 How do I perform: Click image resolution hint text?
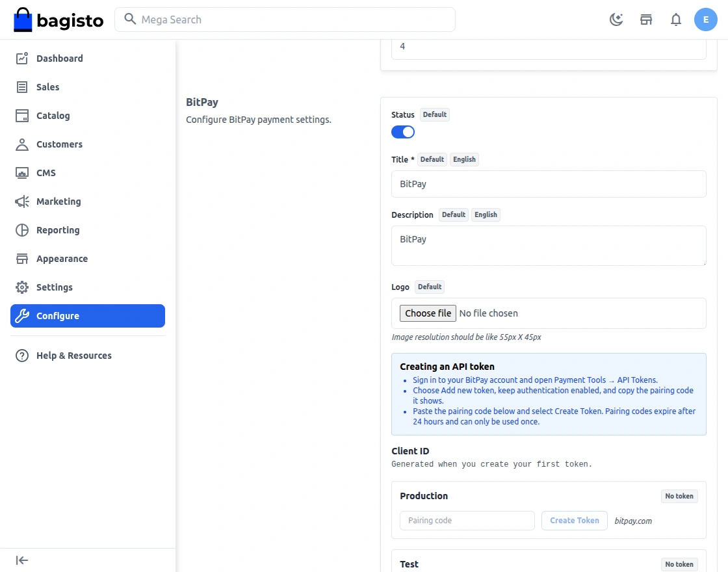point(466,337)
